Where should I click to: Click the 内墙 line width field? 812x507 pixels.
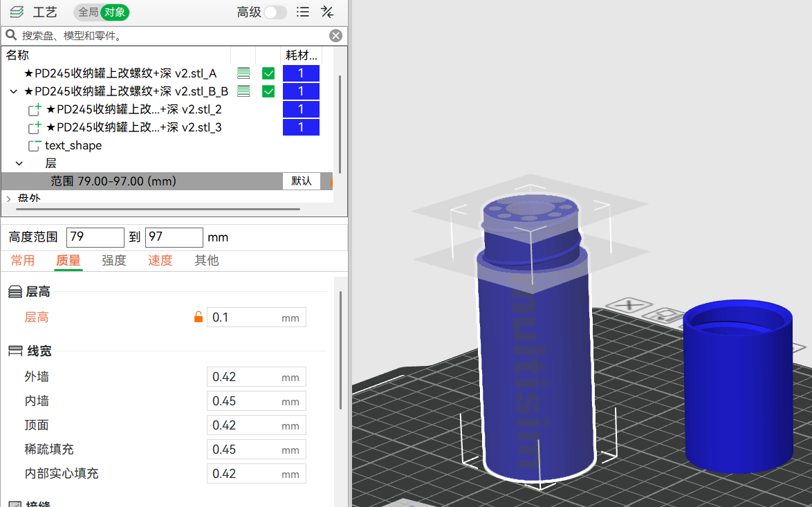[257, 401]
